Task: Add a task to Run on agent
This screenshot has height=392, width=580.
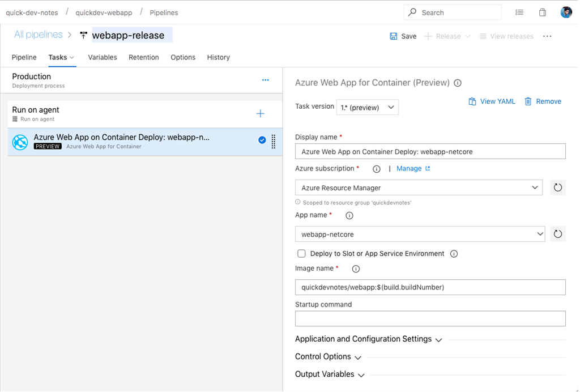Action: pos(260,113)
